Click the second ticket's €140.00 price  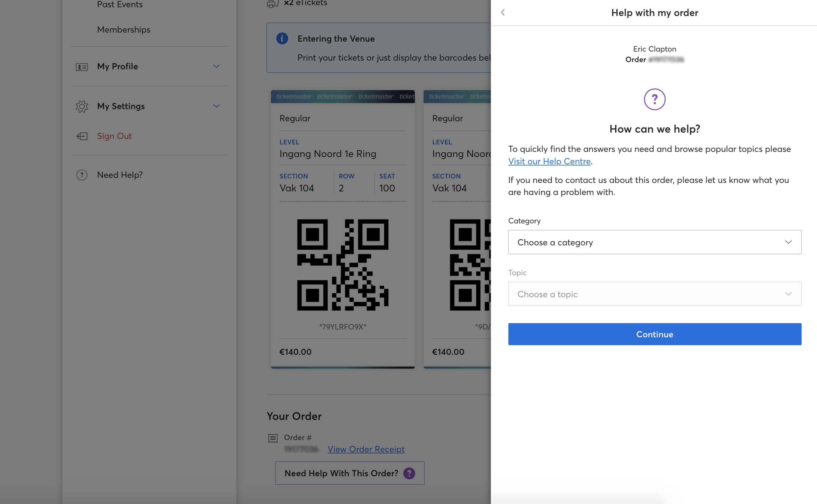[448, 352]
